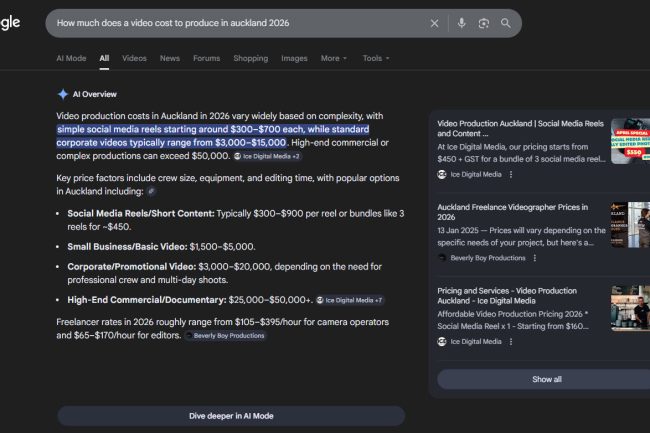Expand the Tools dropdown
This screenshot has width=650, height=433.
pyautogui.click(x=376, y=58)
